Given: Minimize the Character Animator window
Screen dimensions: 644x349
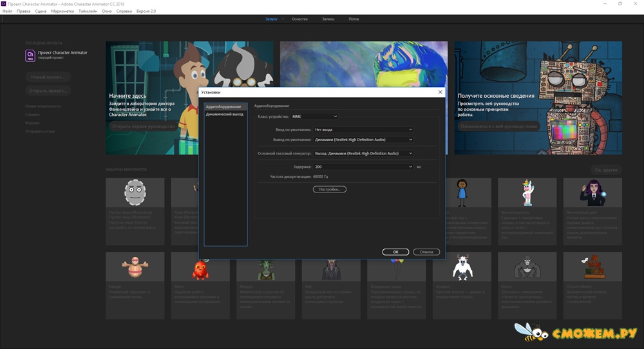Looking at the screenshot, I should [x=605, y=4].
